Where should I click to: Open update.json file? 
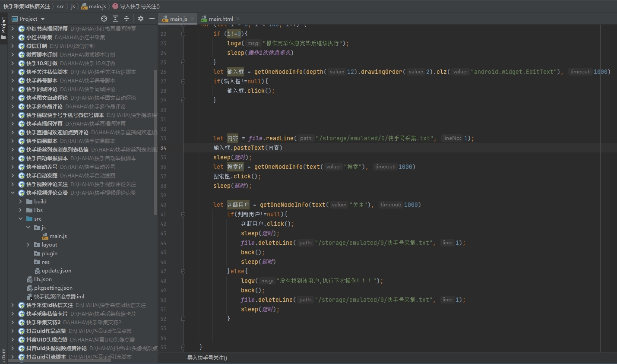(53, 271)
